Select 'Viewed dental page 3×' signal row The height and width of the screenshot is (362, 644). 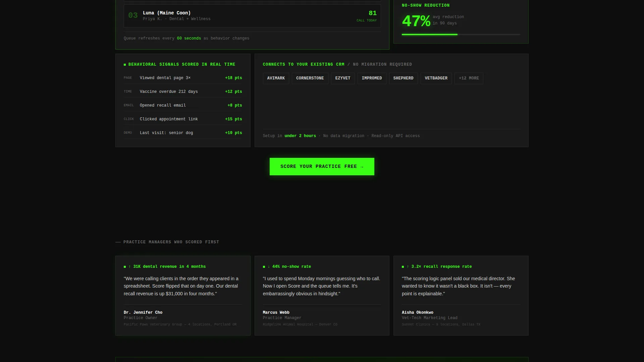point(183,78)
